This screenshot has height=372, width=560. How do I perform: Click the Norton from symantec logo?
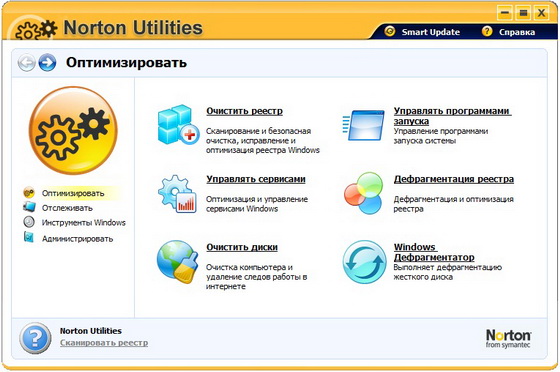coord(508,338)
